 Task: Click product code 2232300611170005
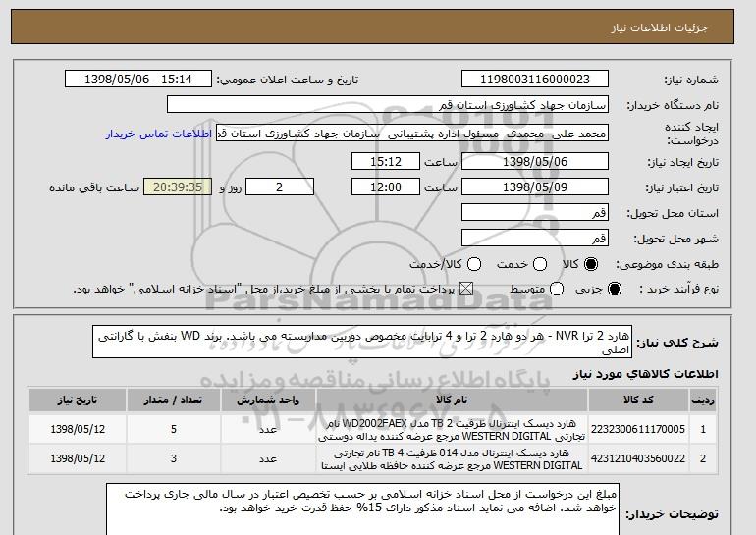click(638, 429)
